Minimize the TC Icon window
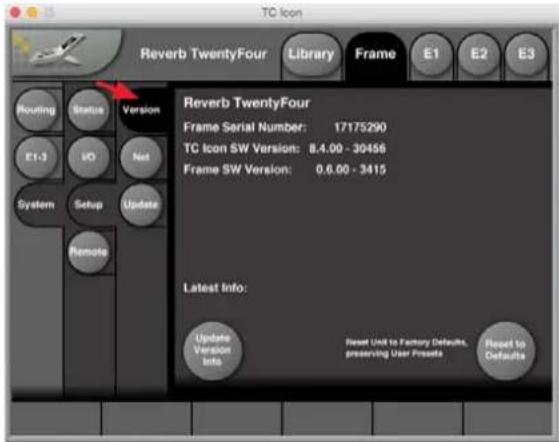Viewport: 559px width, 442px height. (x=32, y=13)
